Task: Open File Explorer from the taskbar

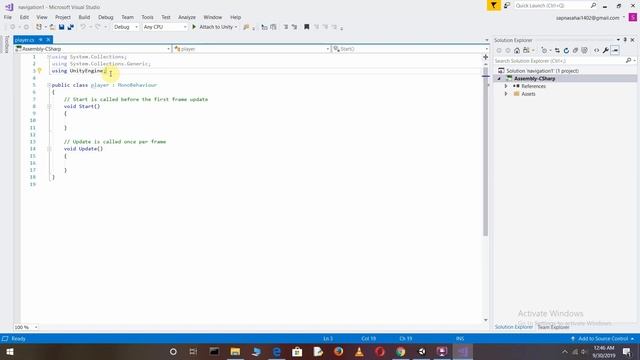Action: pos(235,351)
